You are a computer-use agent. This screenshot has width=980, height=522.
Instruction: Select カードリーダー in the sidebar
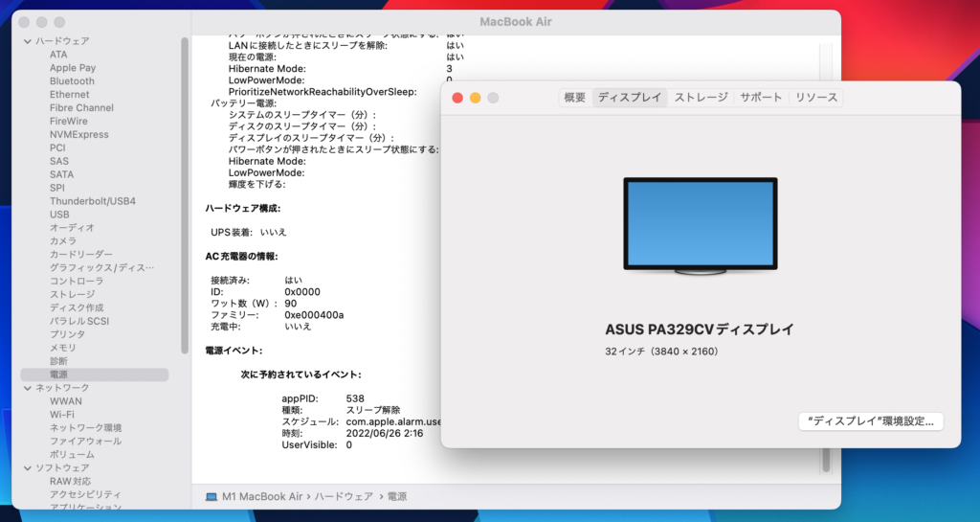point(81,255)
